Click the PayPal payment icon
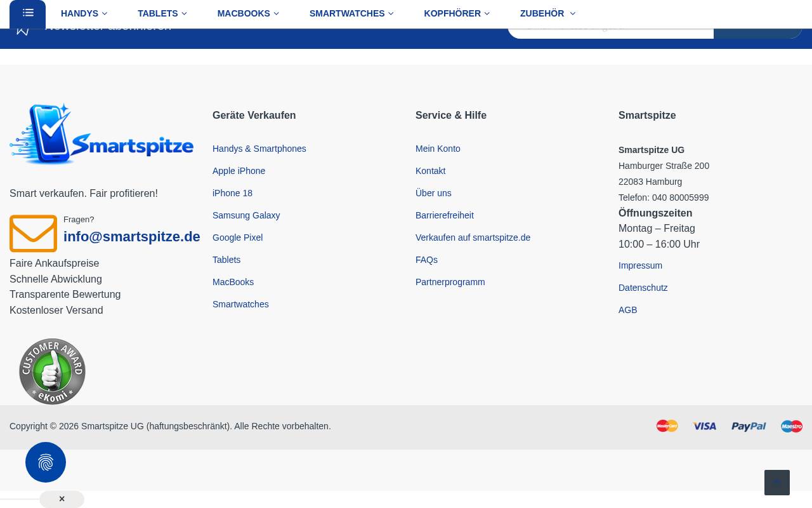 (x=749, y=427)
